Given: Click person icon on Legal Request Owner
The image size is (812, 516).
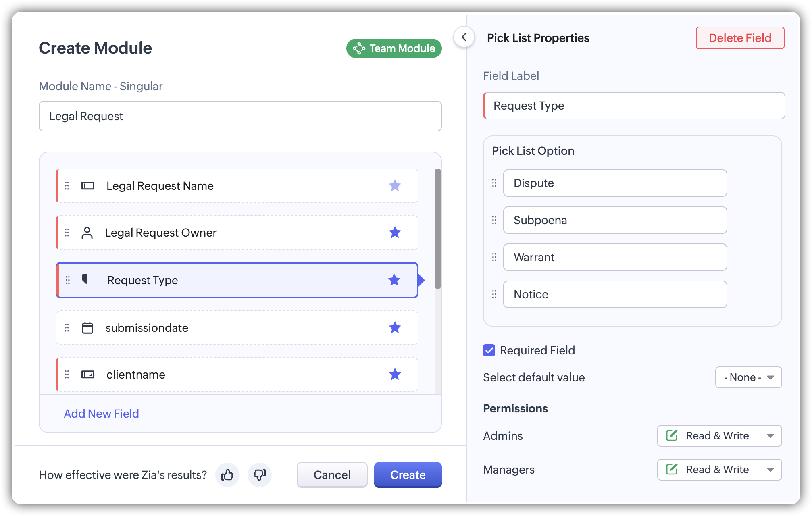Looking at the screenshot, I should [x=87, y=233].
